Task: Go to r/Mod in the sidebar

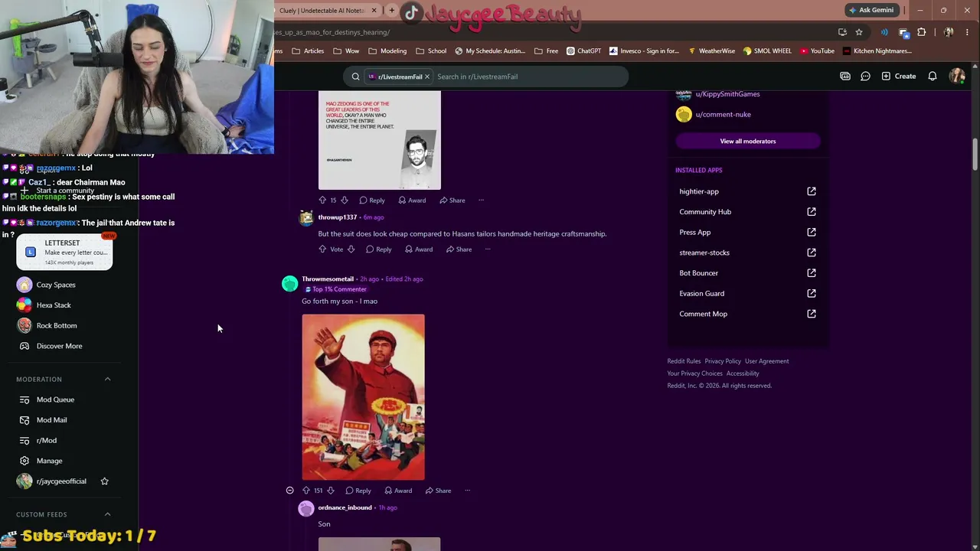Action: click(47, 441)
